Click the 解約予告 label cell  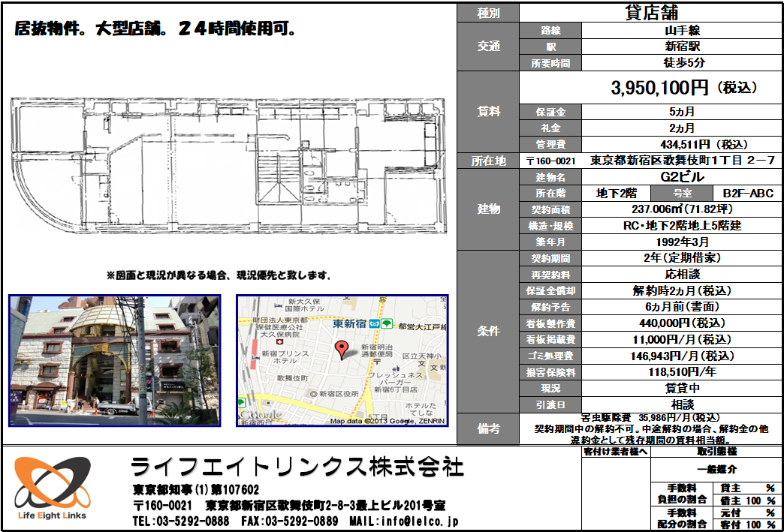pos(550,307)
